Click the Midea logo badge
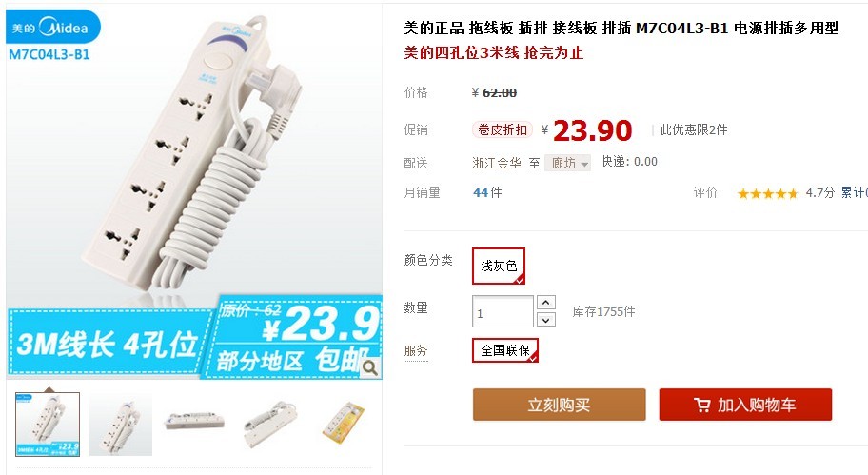Viewport: 868px width, 475px height. click(x=53, y=27)
